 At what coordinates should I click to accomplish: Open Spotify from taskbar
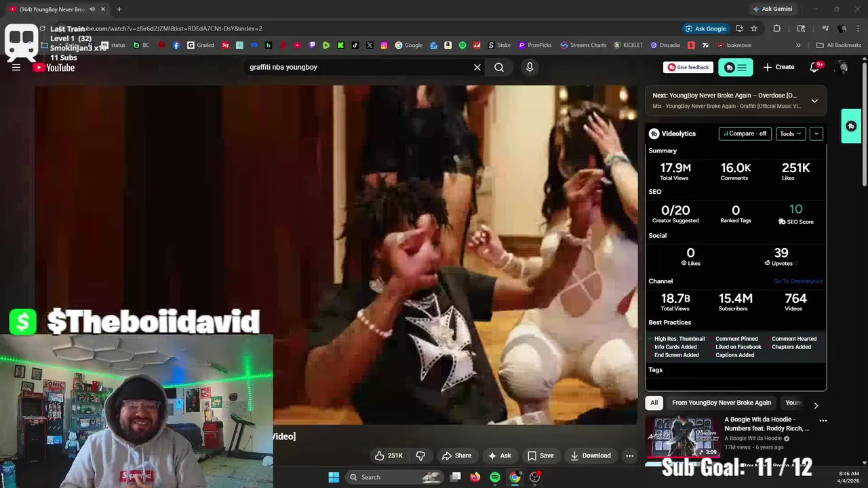click(495, 477)
